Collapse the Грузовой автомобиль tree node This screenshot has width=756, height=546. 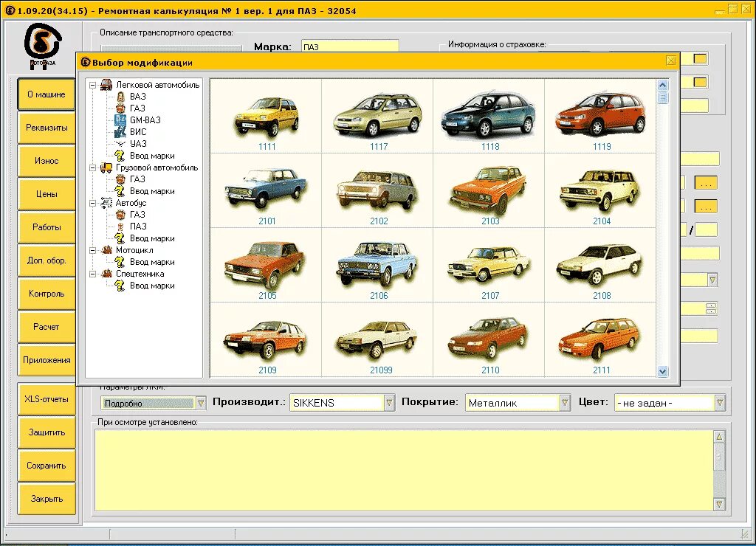tap(92, 168)
